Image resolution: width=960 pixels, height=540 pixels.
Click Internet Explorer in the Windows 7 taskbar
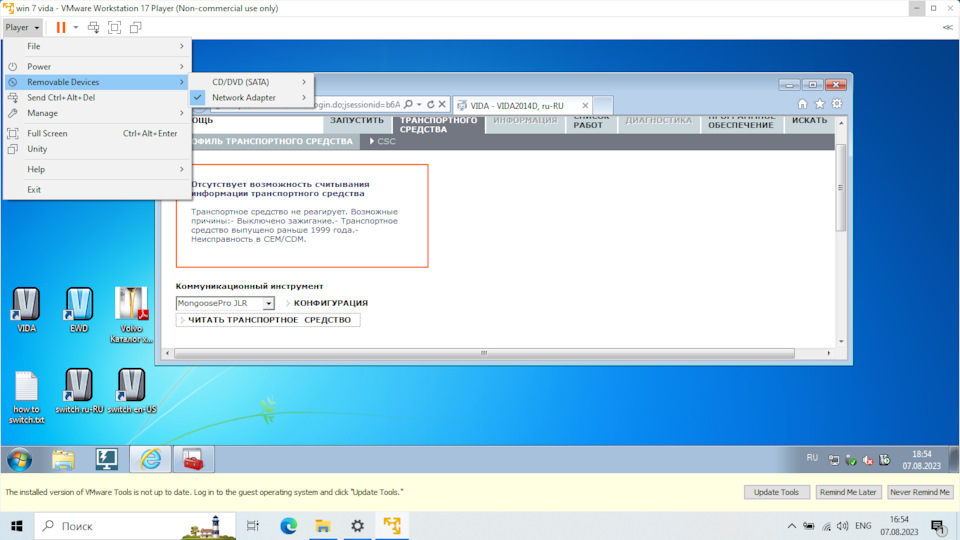point(151,459)
